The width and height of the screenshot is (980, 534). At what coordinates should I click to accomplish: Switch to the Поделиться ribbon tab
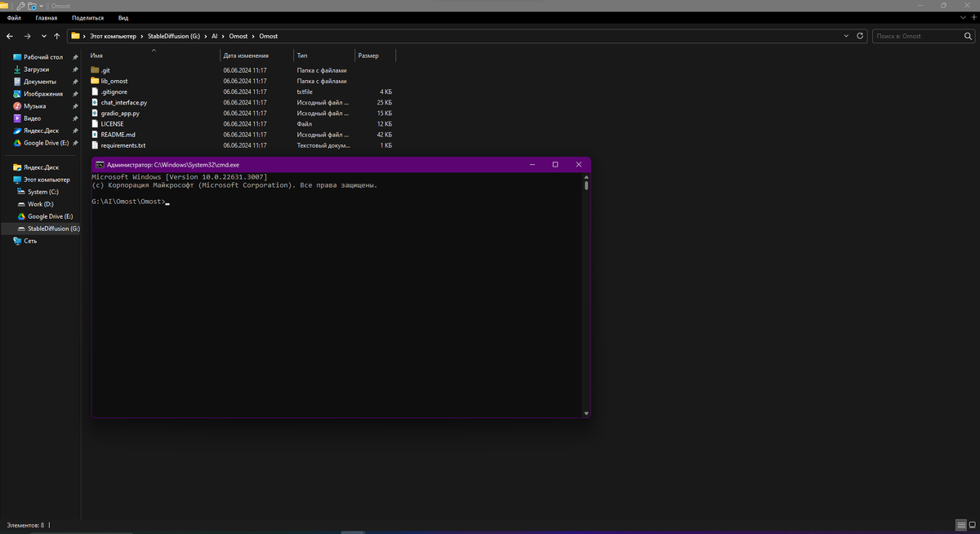coord(87,17)
